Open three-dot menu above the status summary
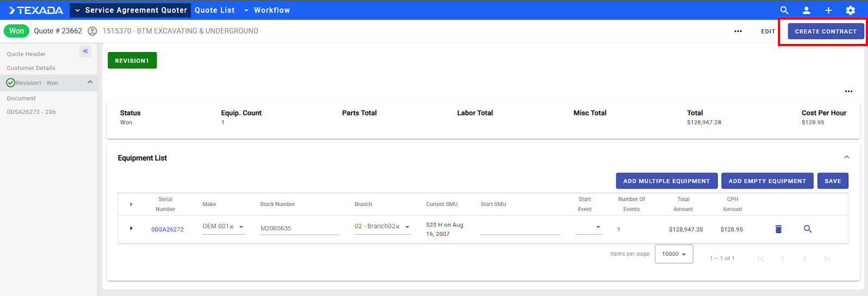Viewport: 868px width, 296px height. tap(848, 92)
